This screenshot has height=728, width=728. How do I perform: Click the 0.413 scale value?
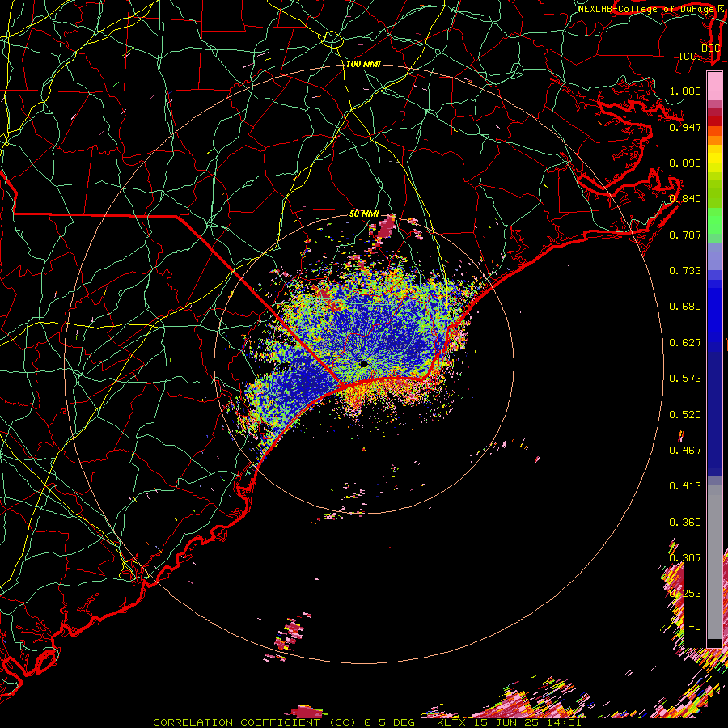pyautogui.click(x=685, y=486)
